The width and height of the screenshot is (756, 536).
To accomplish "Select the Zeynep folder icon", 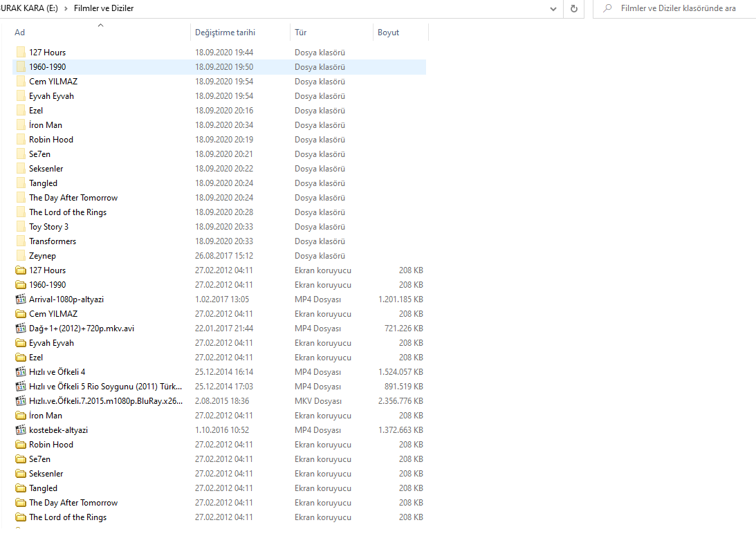I will pyautogui.click(x=20, y=256).
